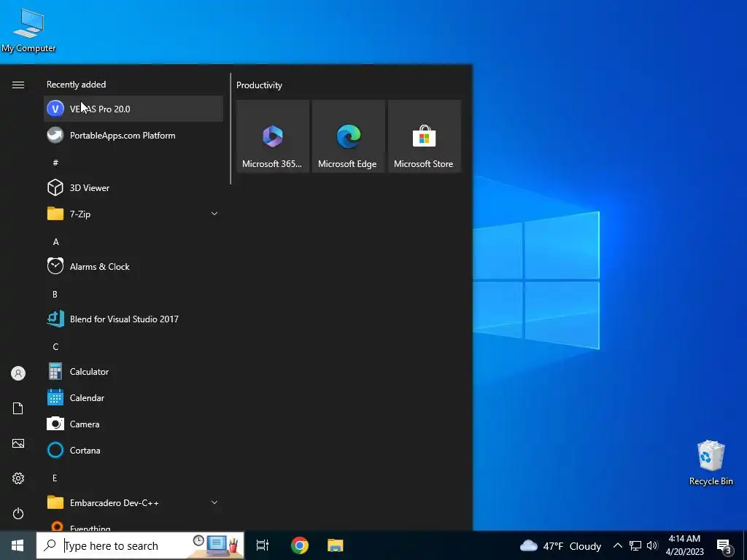
Task: Open Cortana from the app list
Action: (x=133, y=449)
